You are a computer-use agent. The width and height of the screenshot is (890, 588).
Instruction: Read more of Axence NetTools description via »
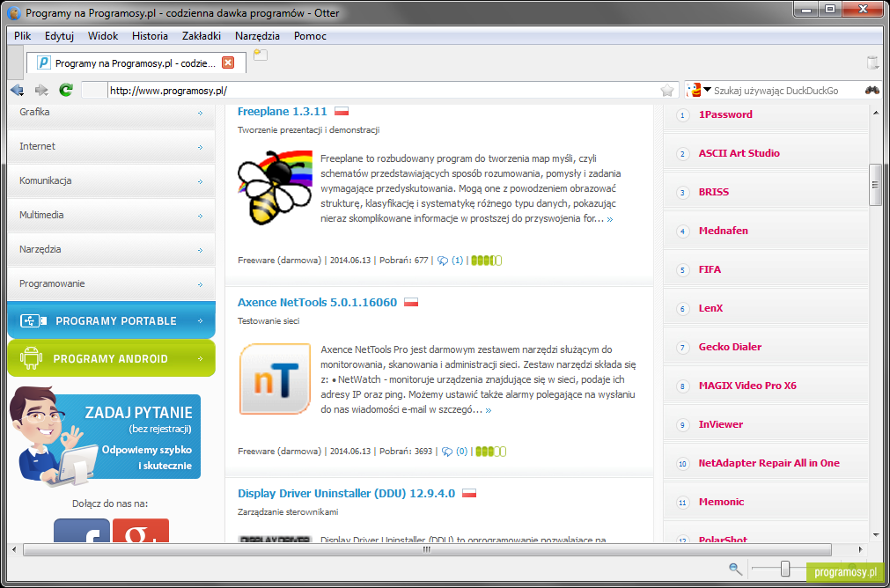click(489, 410)
